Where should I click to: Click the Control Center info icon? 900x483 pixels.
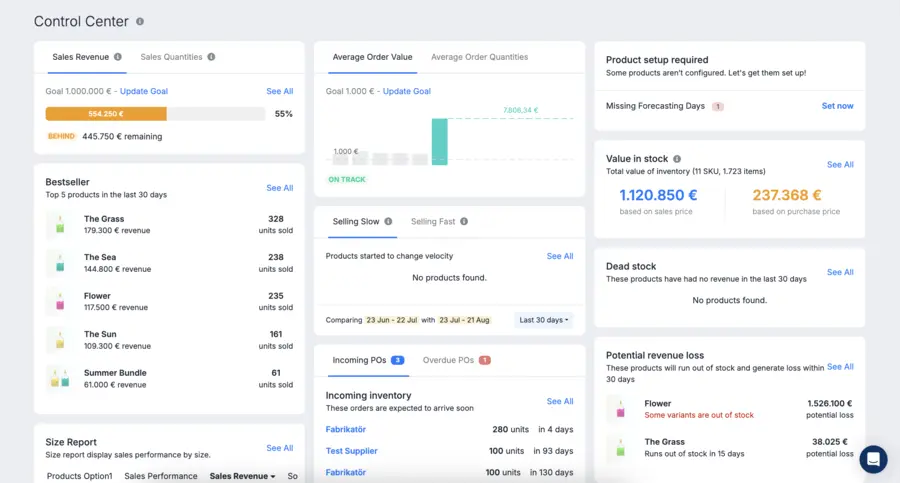pyautogui.click(x=139, y=21)
